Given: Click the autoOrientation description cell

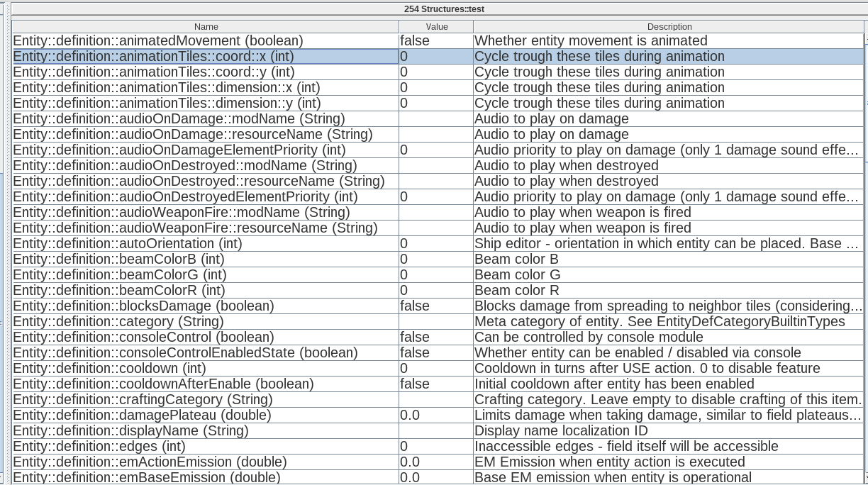Looking at the screenshot, I should pos(669,244).
